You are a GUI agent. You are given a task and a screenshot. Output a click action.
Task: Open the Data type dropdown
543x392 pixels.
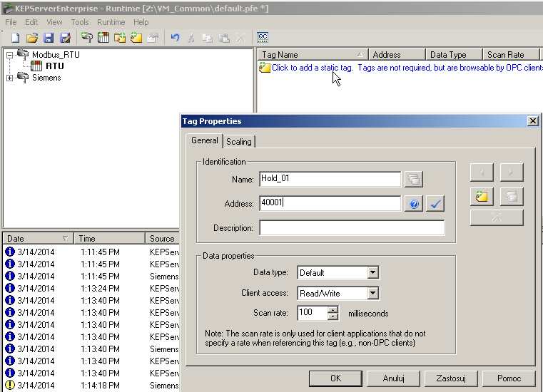(x=372, y=273)
